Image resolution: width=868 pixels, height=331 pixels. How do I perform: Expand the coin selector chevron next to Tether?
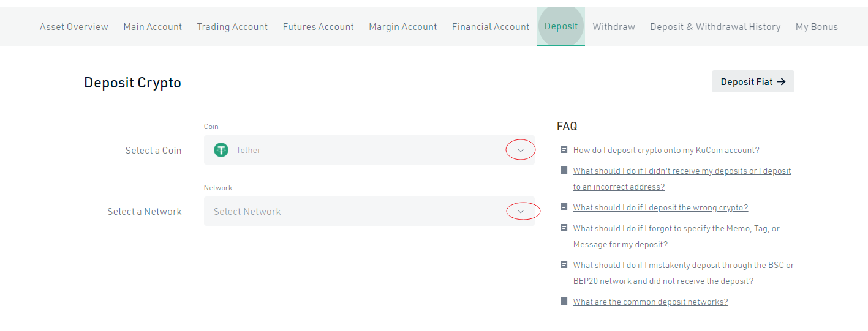click(521, 150)
